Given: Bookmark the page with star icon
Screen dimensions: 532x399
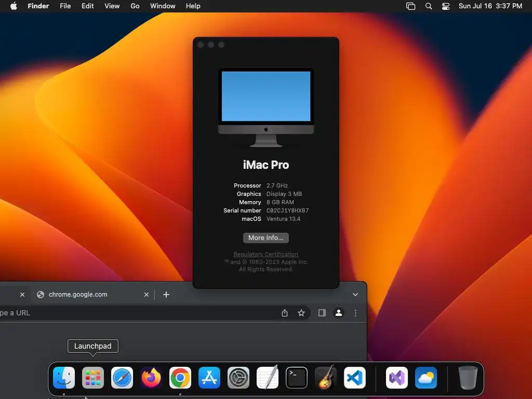Looking at the screenshot, I should pyautogui.click(x=301, y=313).
